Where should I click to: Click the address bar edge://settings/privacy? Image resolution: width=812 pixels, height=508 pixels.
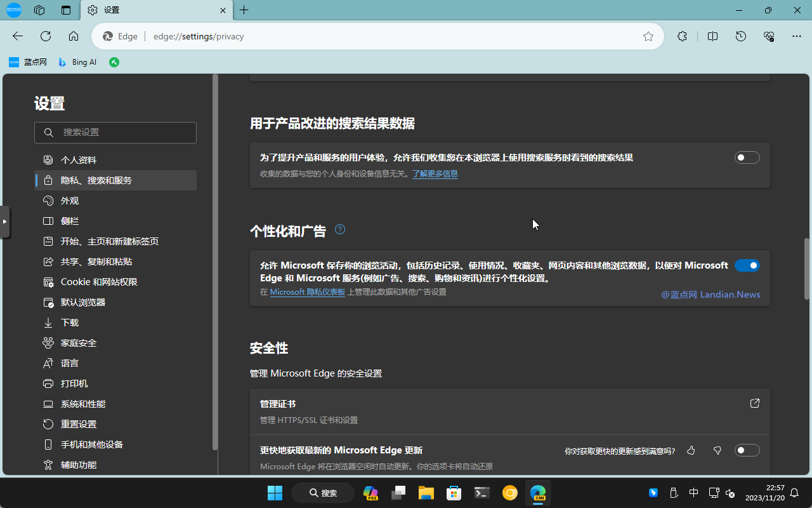click(x=377, y=36)
